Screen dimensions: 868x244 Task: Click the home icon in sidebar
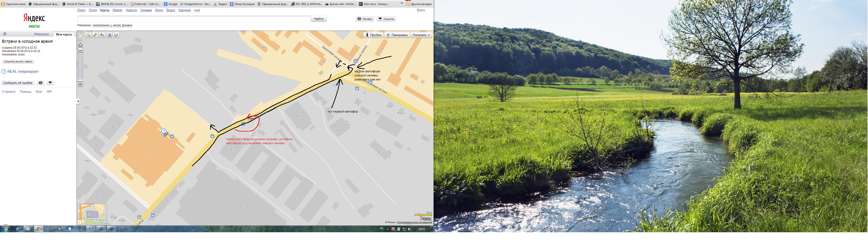[5, 34]
